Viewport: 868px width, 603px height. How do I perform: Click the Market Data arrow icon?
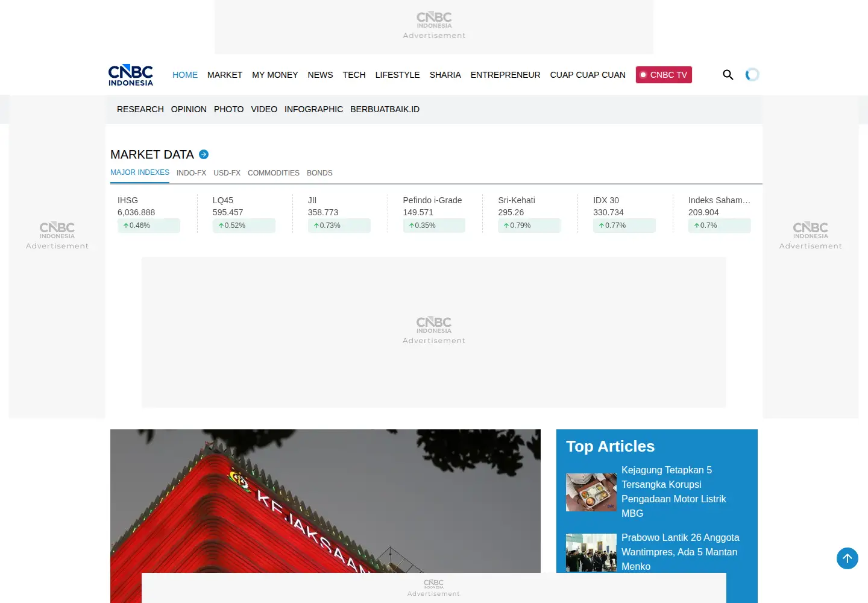pos(204,154)
